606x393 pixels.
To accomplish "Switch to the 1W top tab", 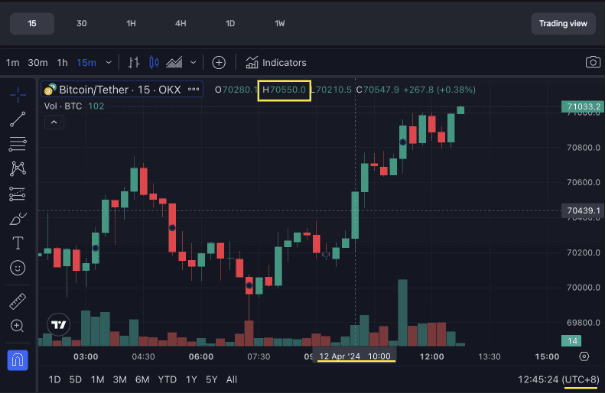I will click(x=279, y=24).
